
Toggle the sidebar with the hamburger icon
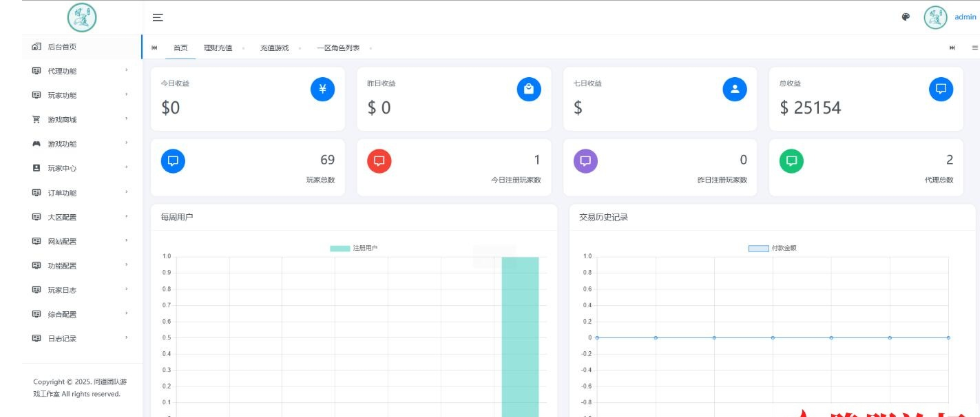pos(158,18)
